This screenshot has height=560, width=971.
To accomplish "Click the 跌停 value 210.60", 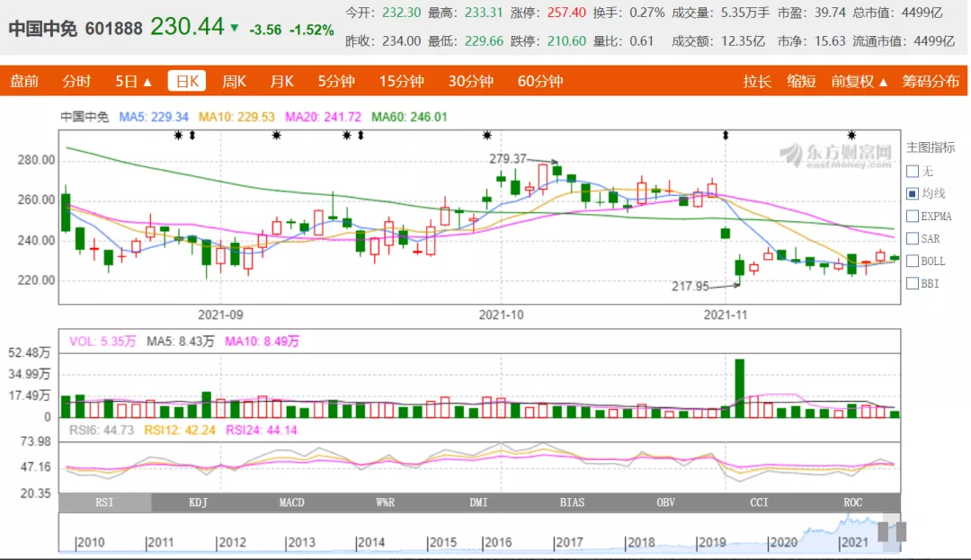I will point(566,41).
